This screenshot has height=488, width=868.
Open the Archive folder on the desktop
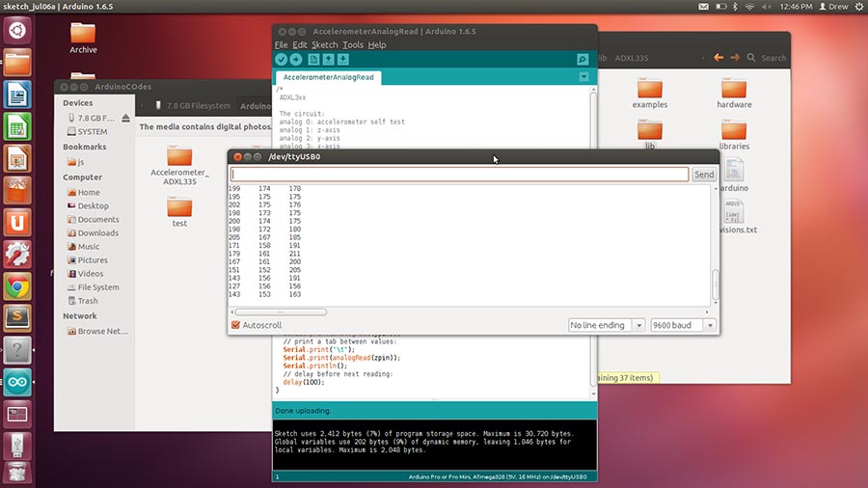83,38
